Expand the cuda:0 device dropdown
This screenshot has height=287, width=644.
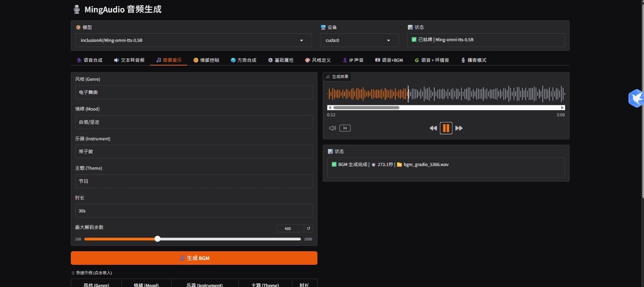[x=359, y=40]
